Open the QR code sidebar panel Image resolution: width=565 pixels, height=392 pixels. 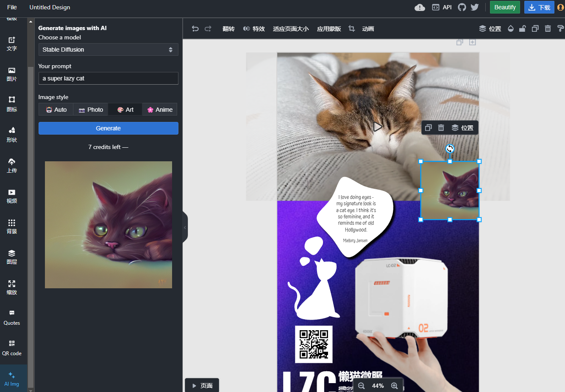tap(12, 348)
